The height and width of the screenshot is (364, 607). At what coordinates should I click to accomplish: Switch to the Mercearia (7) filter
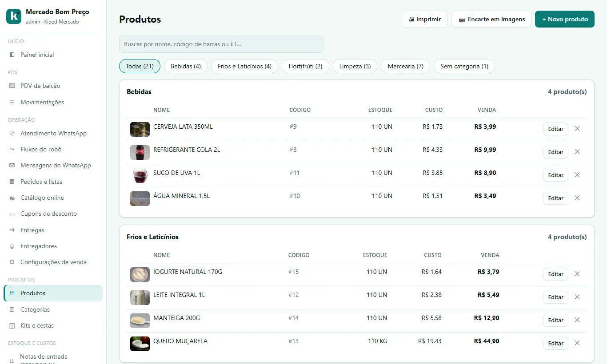[405, 66]
